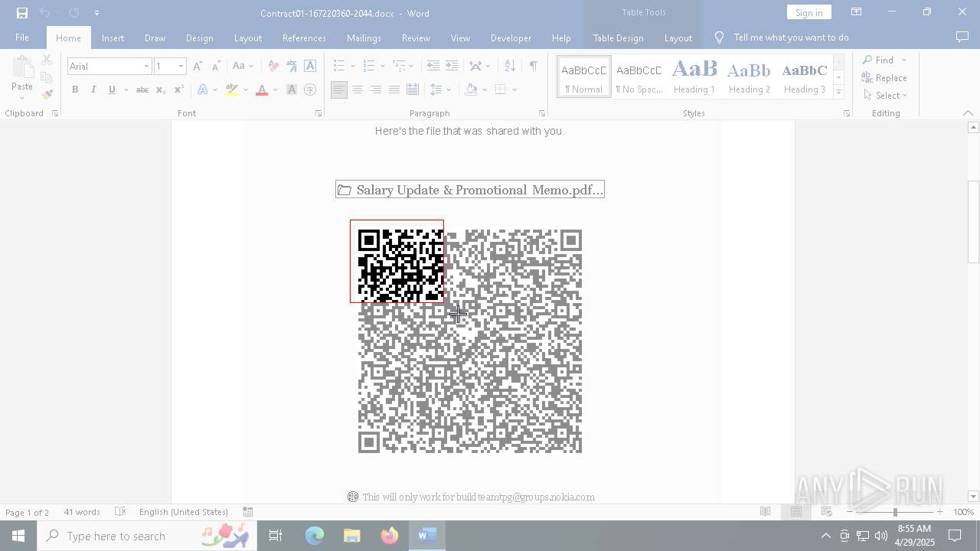Open Microsoft Edge from the taskbar

[x=315, y=536]
